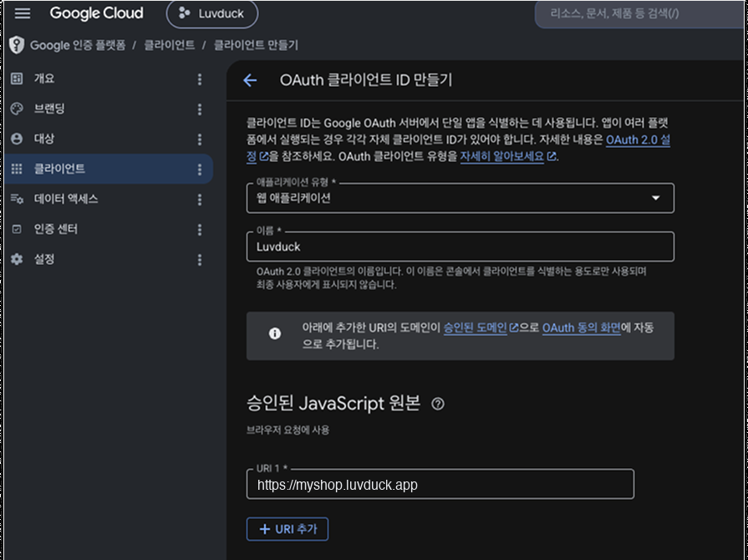Go to 클라이언트 breadcrumb
748x560 pixels.
pos(170,45)
